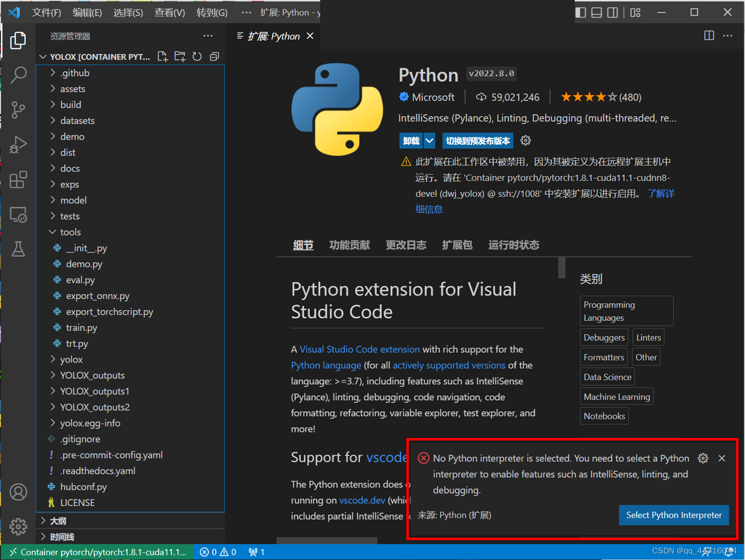Open the Extensions view
Screen dimensions: 745x560
click(x=18, y=180)
